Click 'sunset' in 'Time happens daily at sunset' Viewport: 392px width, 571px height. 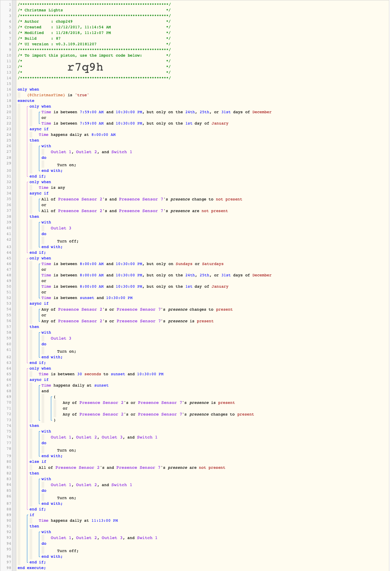(101, 385)
